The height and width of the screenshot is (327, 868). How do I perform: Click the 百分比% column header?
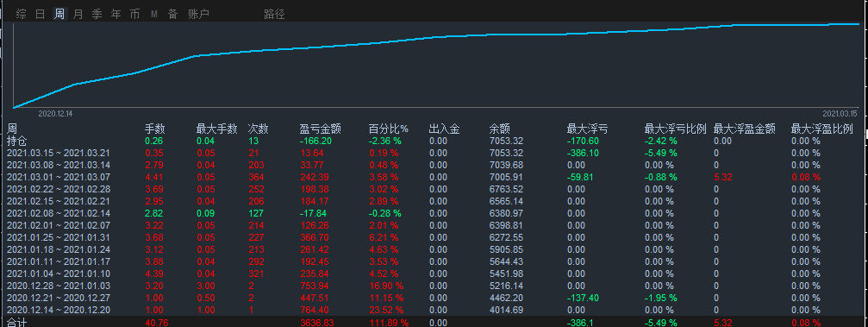tap(389, 129)
